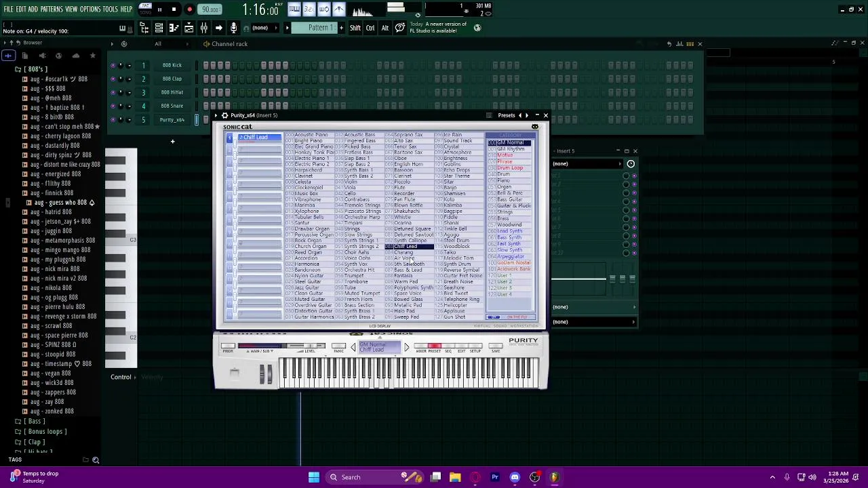The image size is (868, 488).
Task: Select the Charang preset in Purity list
Action: point(404,252)
